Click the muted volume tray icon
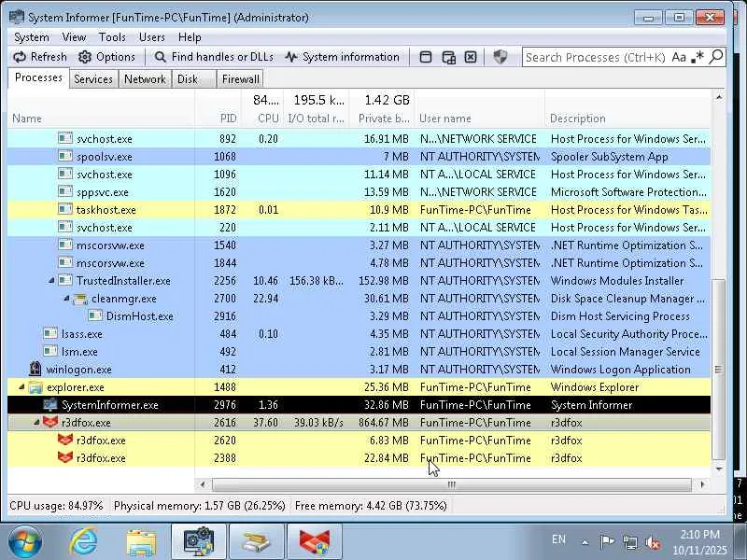747x560 pixels. (x=652, y=542)
